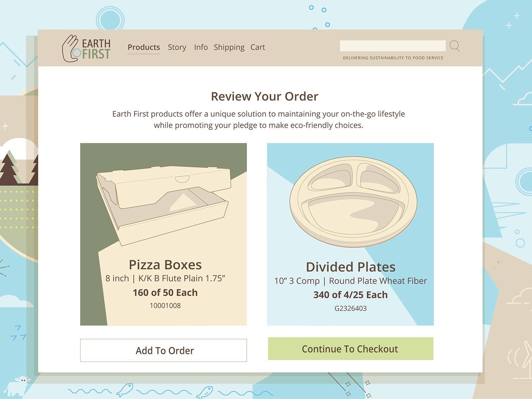Focus the search input field

pyautogui.click(x=393, y=46)
